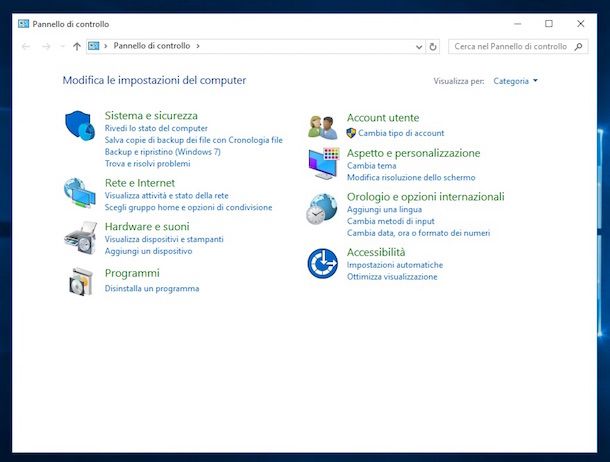
Task: Open Trova e risolvi problemi
Action: 147,164
